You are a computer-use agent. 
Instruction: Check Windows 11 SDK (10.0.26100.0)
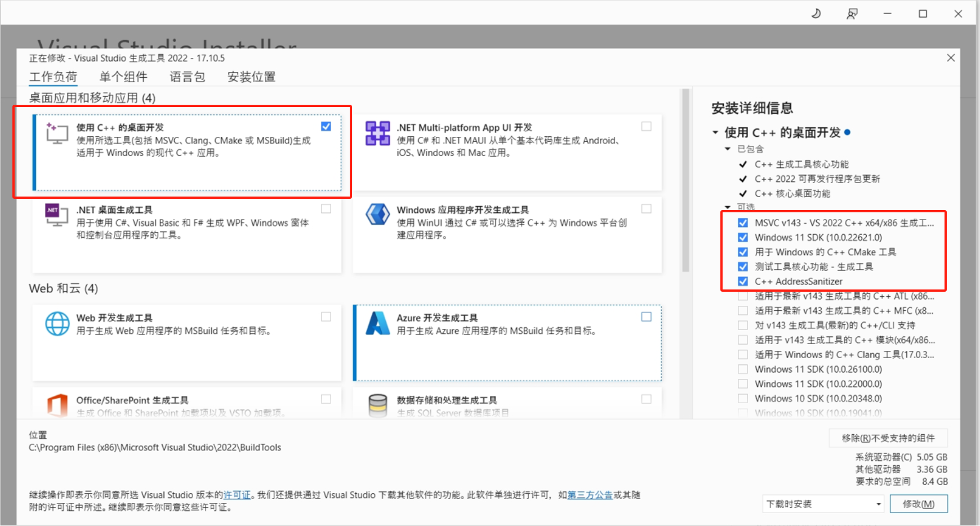coord(743,369)
